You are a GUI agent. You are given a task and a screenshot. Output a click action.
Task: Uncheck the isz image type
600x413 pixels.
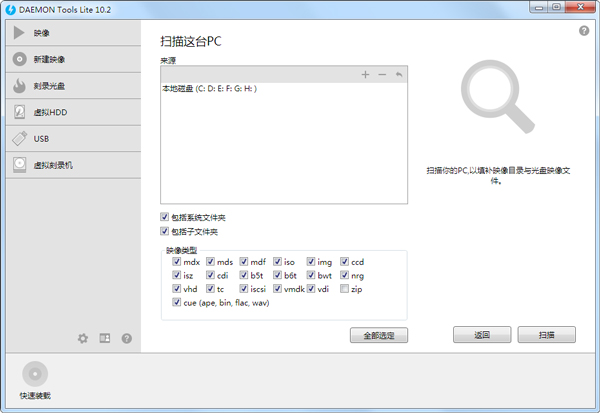tap(176, 275)
